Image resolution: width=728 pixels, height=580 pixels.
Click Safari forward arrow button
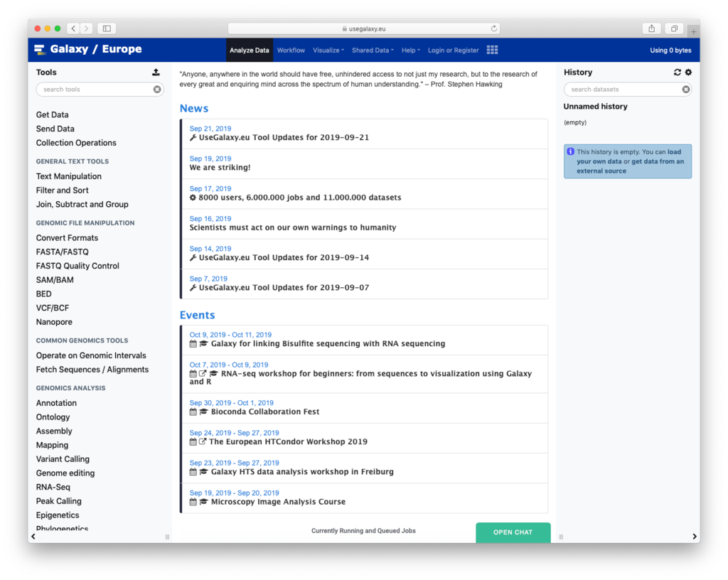(86, 28)
